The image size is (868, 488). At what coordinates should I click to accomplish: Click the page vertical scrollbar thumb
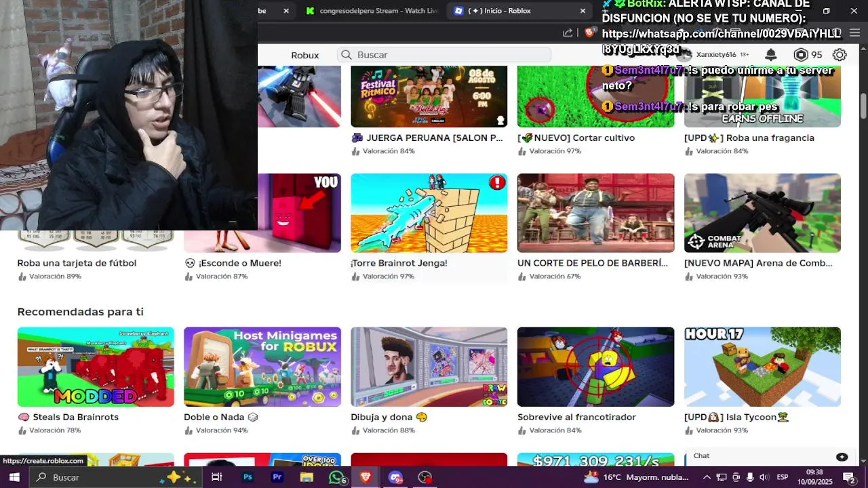(863, 105)
